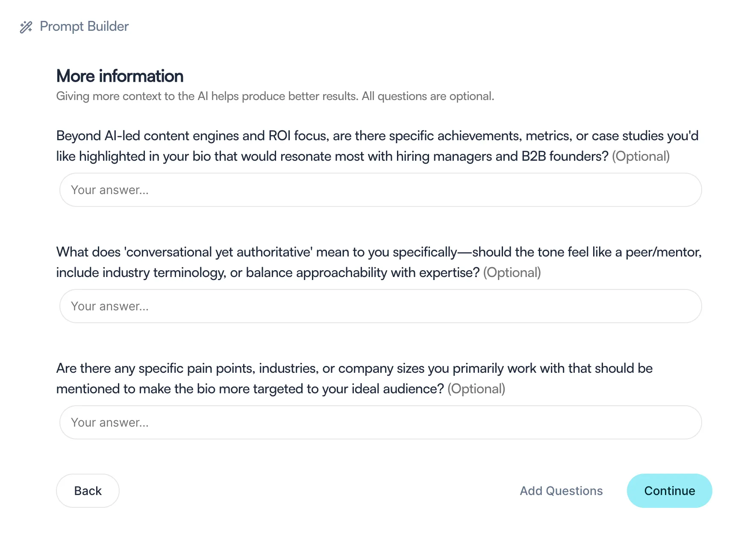Click the (Optional) label after 'ideal audience?'

[476, 389]
